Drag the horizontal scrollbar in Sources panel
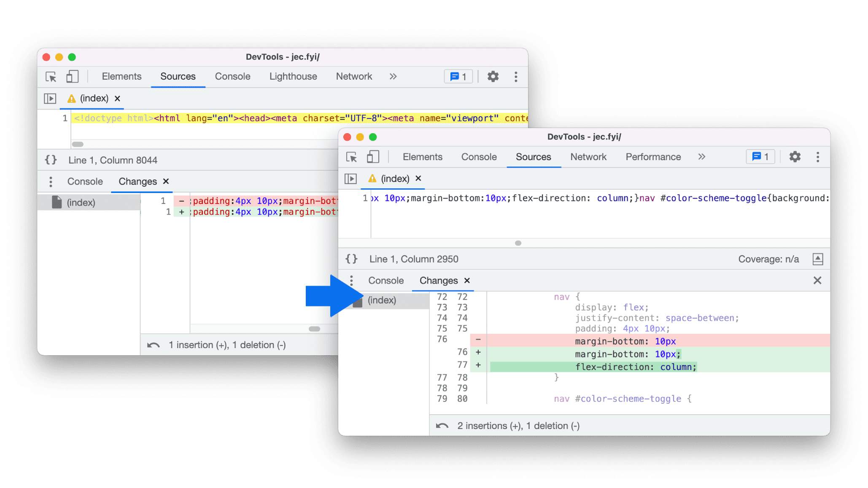This screenshot has width=868, height=488. (x=519, y=242)
